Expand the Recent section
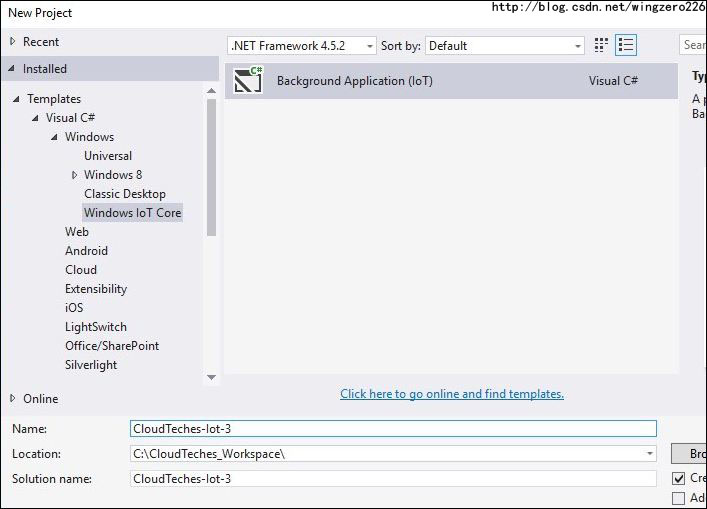707x509 pixels. [13, 41]
